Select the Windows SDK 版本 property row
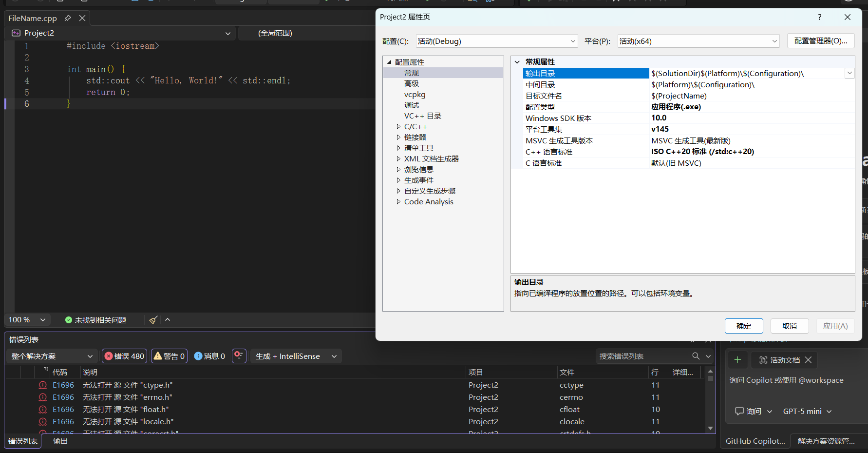Screen dimensions: 868x453 tap(689, 118)
